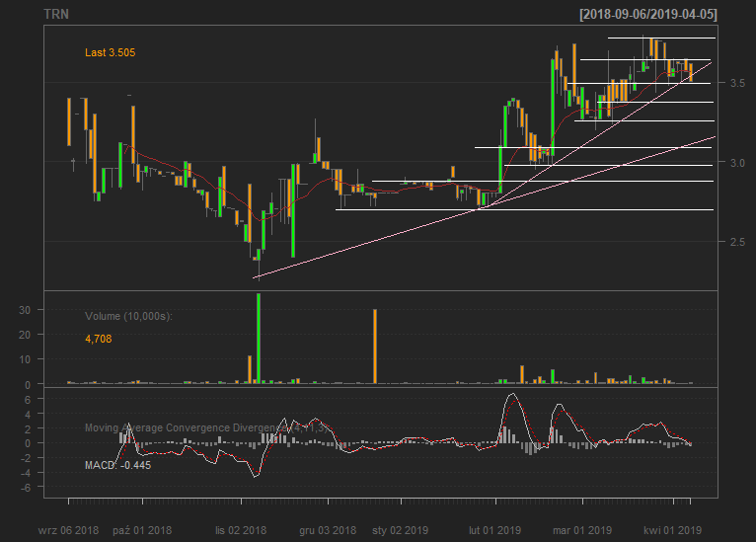Click the 'sty 02 2019' date label
Viewport: 756px width, 542px height.
coord(400,530)
